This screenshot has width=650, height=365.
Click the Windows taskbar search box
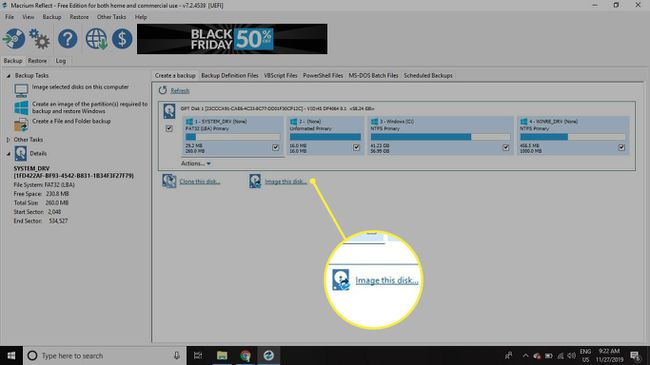tap(105, 355)
